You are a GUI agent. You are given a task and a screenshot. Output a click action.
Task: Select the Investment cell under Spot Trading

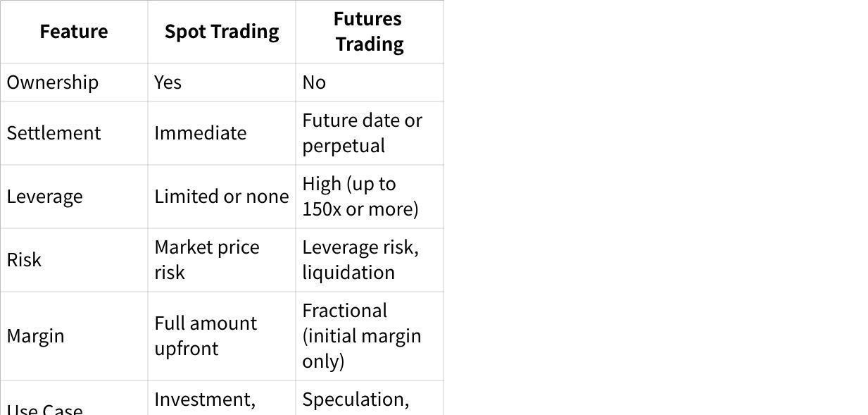(x=205, y=399)
